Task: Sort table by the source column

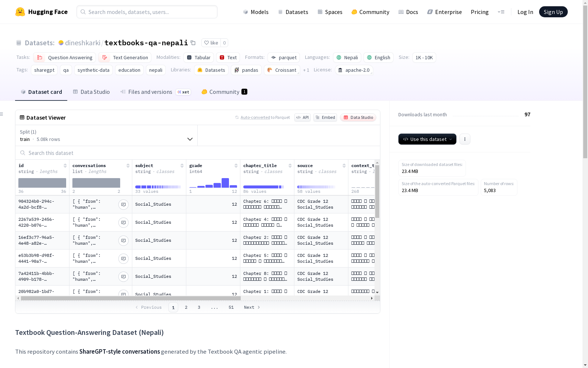Action: click(344, 166)
